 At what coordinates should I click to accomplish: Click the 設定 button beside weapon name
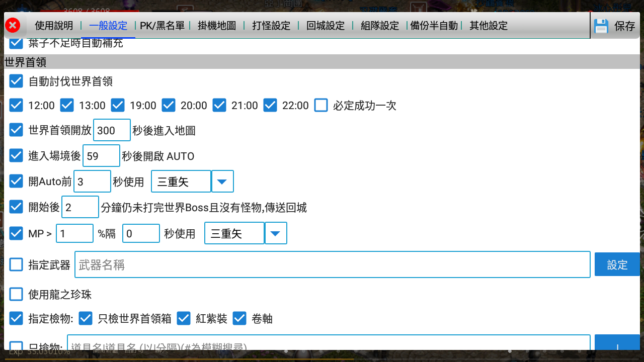click(x=617, y=264)
